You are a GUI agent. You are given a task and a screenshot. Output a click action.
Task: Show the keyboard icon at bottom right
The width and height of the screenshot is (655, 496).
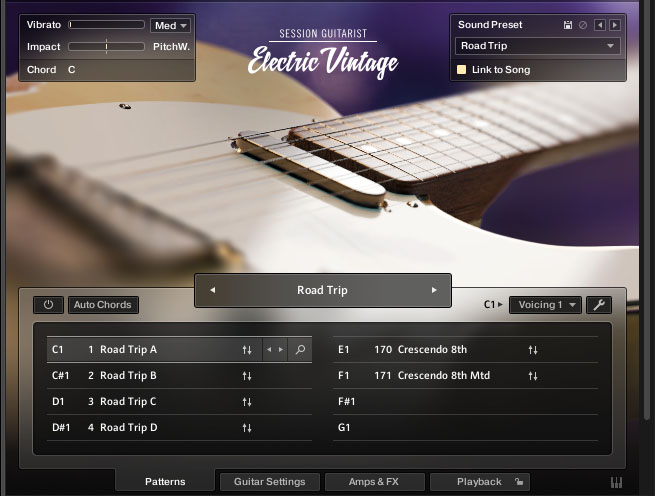[616, 483]
